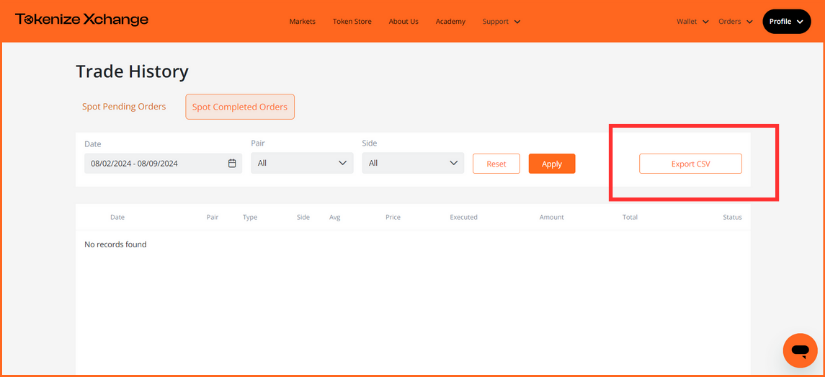This screenshot has width=826, height=377.
Task: Expand the Support menu
Action: click(x=501, y=22)
